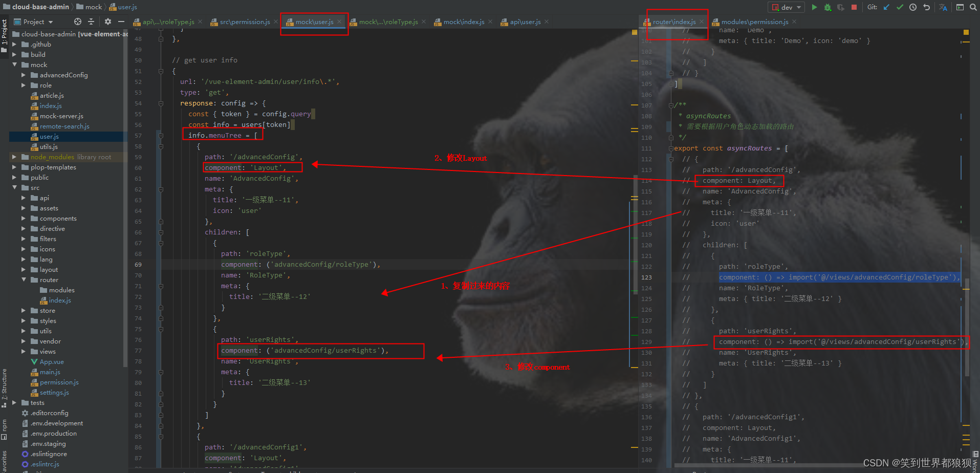Select article.js in the project tree
Viewport: 980px width, 473px height.
point(52,96)
